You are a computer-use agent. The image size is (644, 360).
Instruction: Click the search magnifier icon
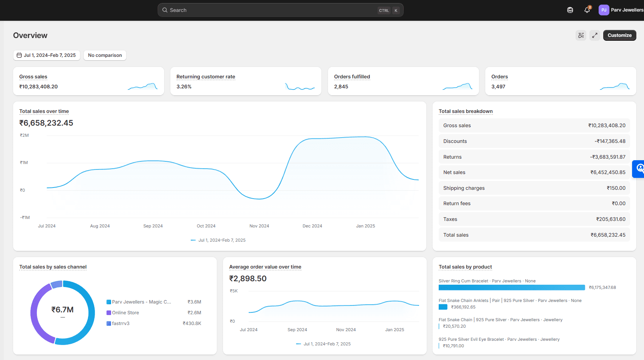point(165,10)
